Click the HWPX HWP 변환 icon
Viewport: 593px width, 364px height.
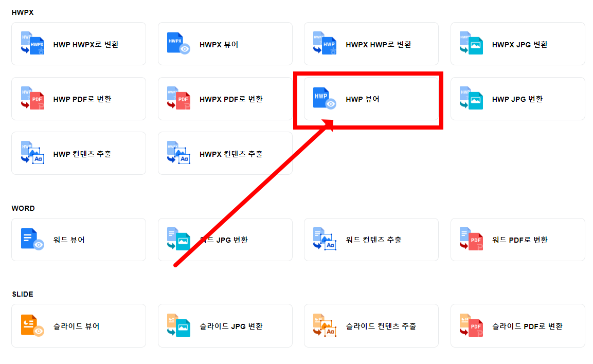325,43
